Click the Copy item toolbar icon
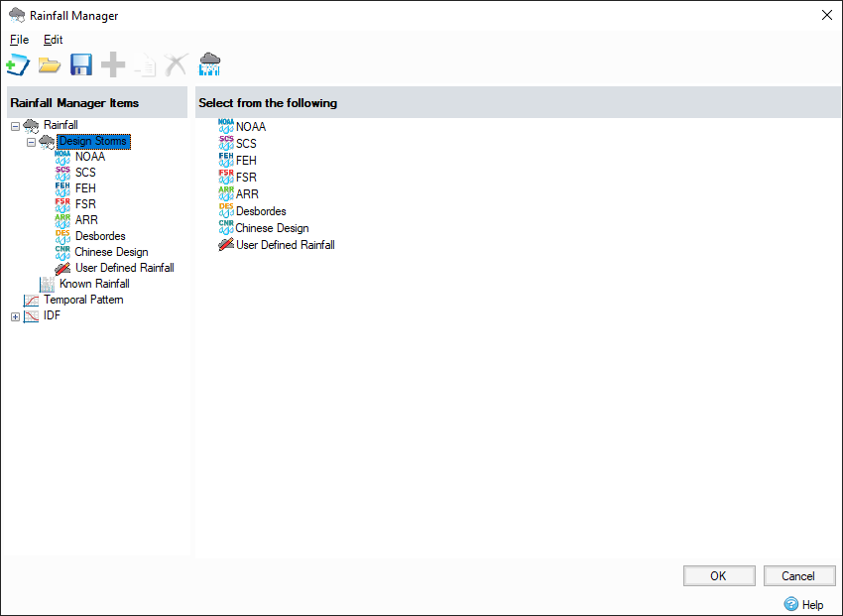This screenshot has height=616, width=843. pyautogui.click(x=145, y=65)
